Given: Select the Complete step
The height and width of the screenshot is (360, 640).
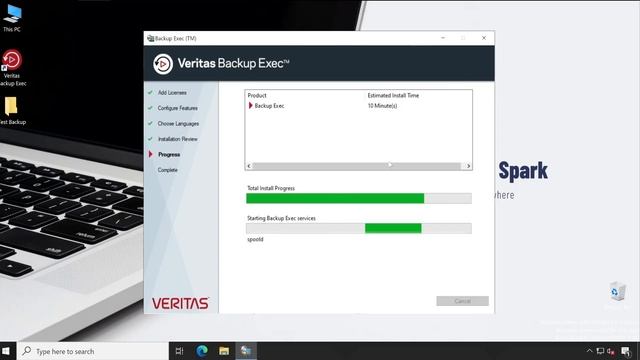Looking at the screenshot, I should point(167,170).
